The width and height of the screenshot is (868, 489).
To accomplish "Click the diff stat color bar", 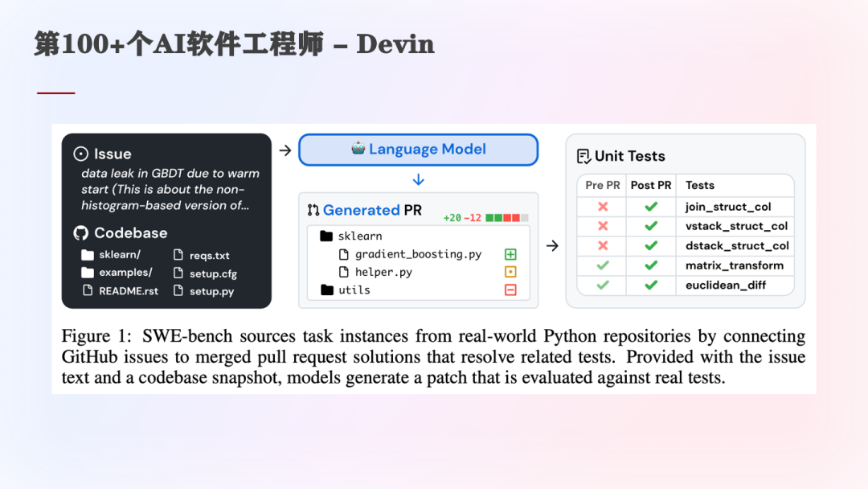I will click(506, 218).
